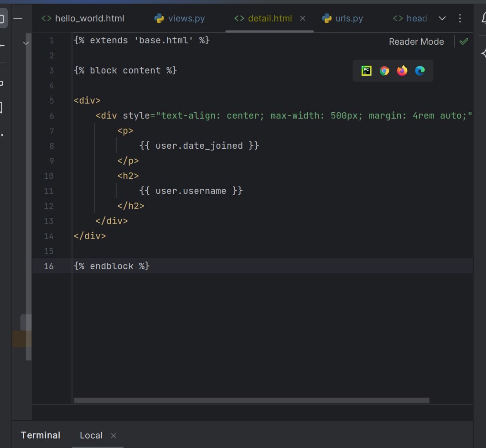Click the style attribute text-align value
This screenshot has height=448, width=486.
pyautogui.click(x=212, y=116)
